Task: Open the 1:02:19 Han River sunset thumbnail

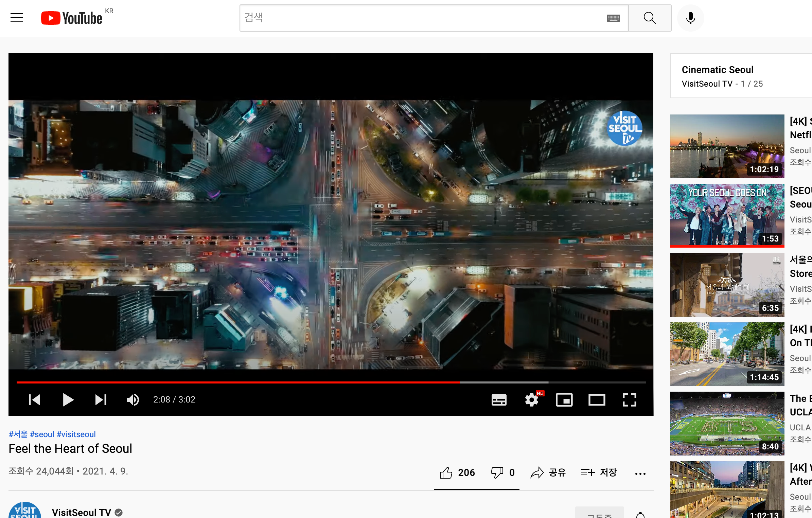Action: 727,146
